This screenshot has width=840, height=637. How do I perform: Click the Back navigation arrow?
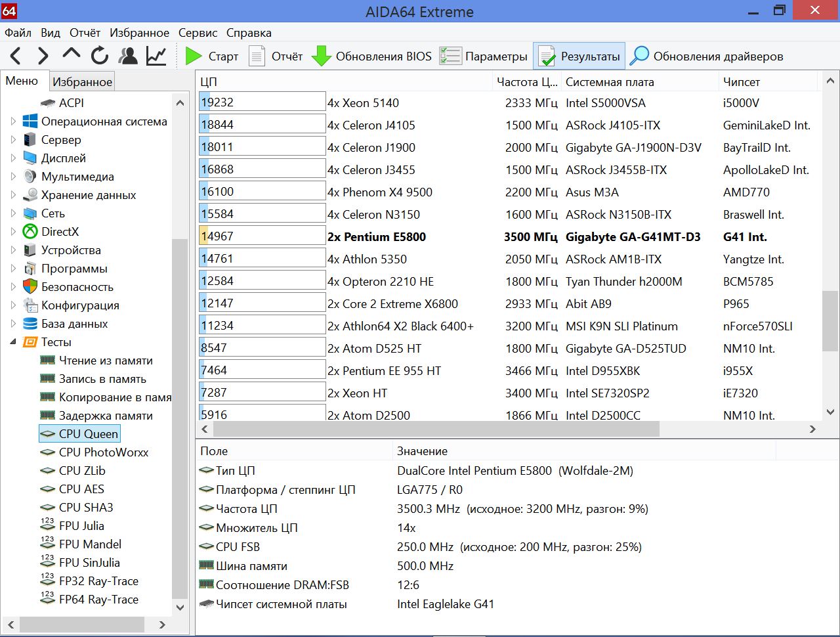16,56
